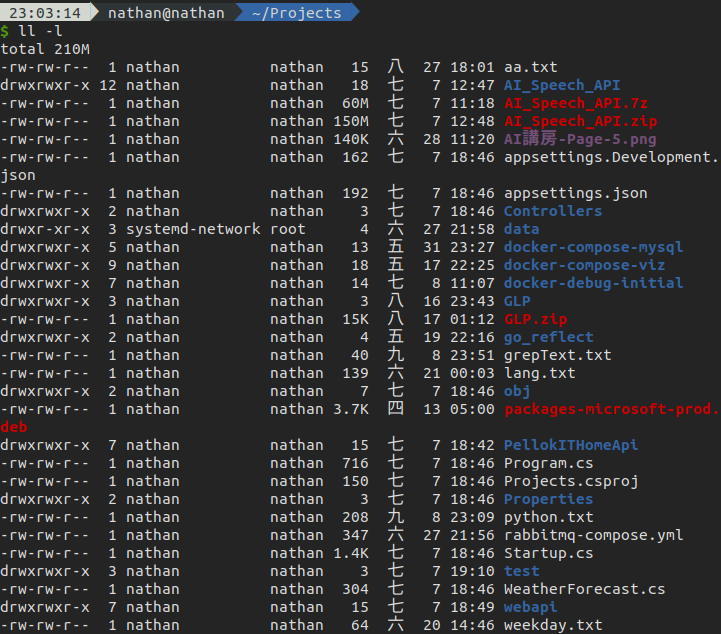Click the root group text
Screen dimensions: 721x634
click(288, 229)
